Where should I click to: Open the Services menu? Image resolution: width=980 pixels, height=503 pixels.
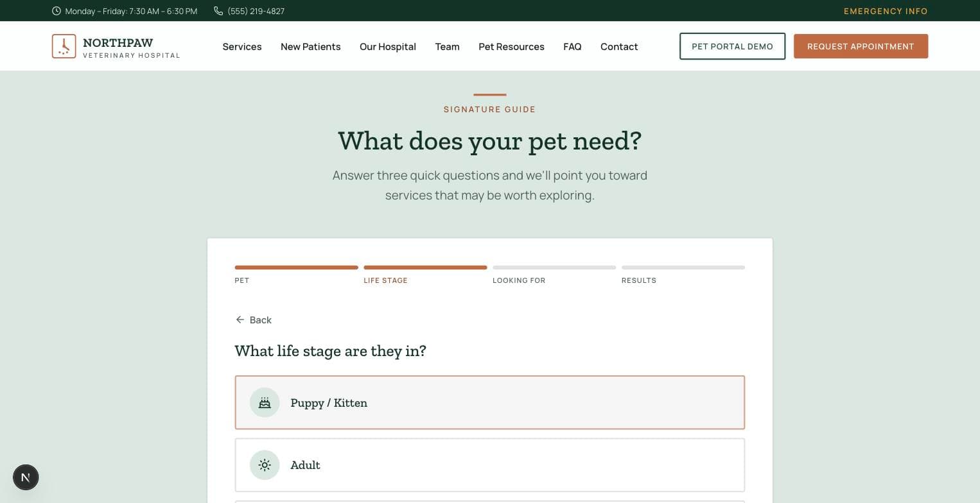(242, 46)
